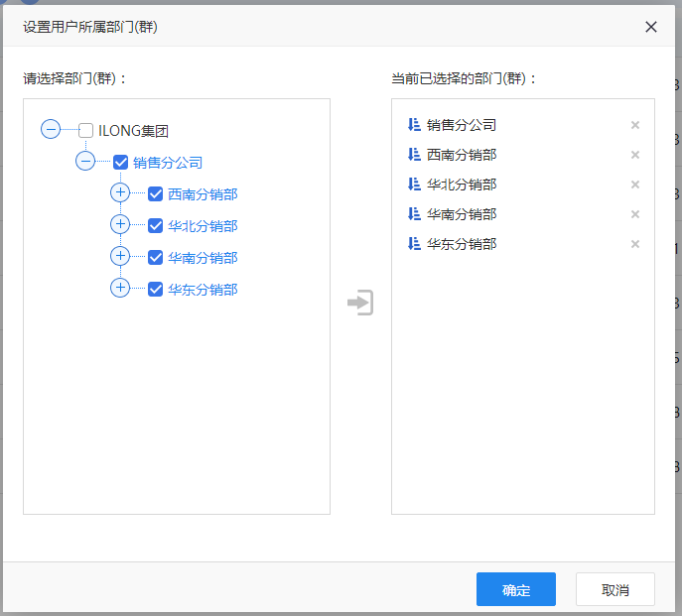
Task: Cancel with the 取消 button
Action: [614, 589]
